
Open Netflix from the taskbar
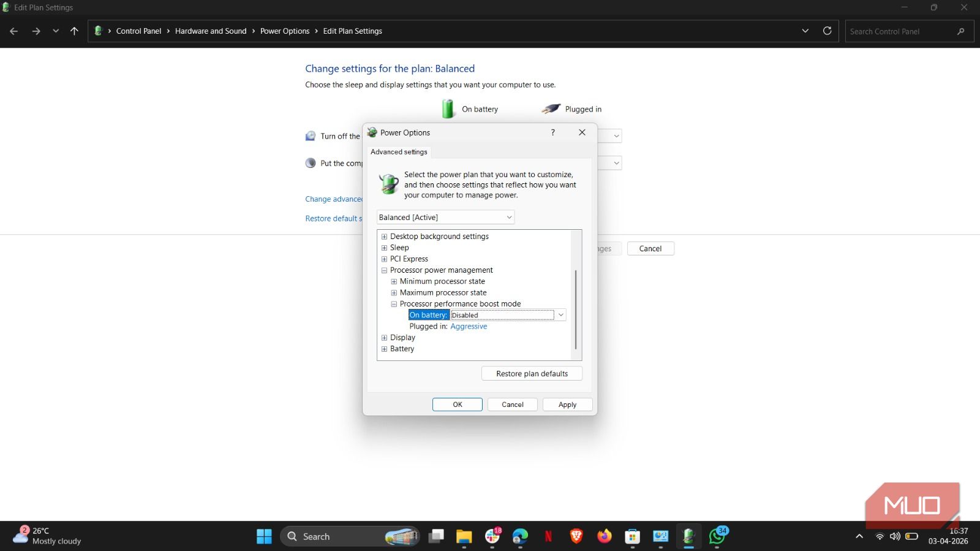tap(548, 536)
